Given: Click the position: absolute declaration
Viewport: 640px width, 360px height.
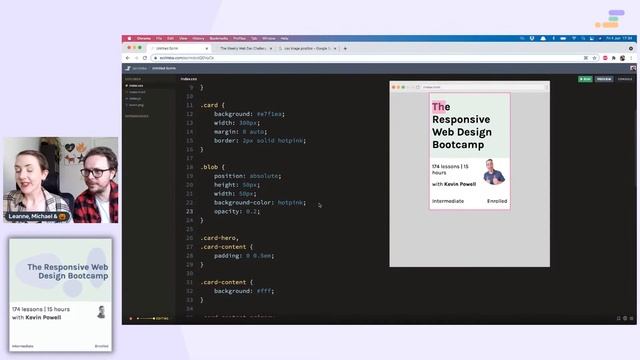Looking at the screenshot, I should click(x=247, y=176).
